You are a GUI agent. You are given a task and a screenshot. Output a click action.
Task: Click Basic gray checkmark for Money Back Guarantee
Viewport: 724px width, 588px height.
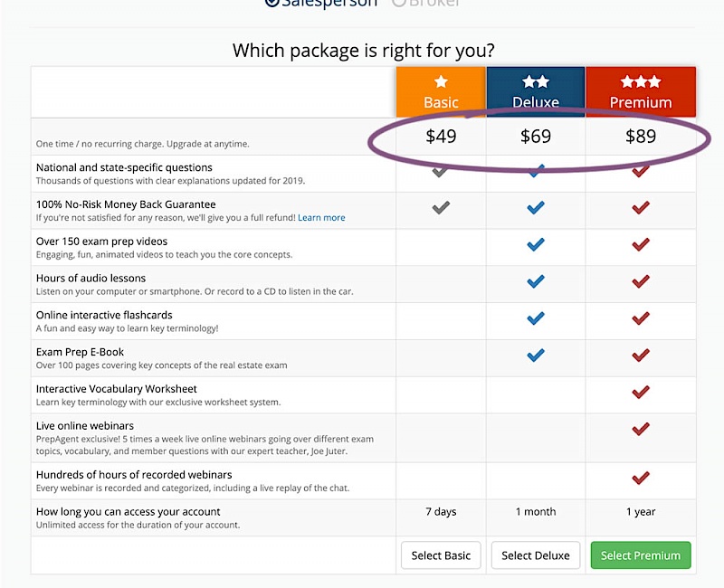tap(441, 208)
